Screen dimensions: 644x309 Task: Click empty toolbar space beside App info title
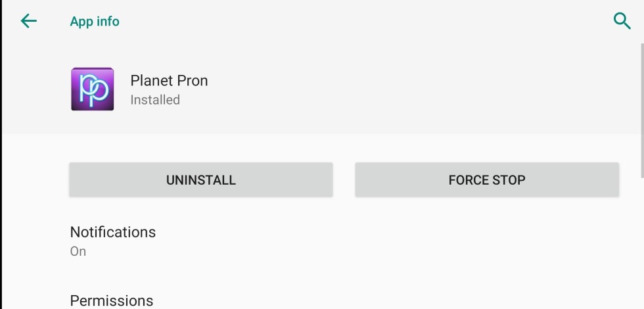[361, 21]
